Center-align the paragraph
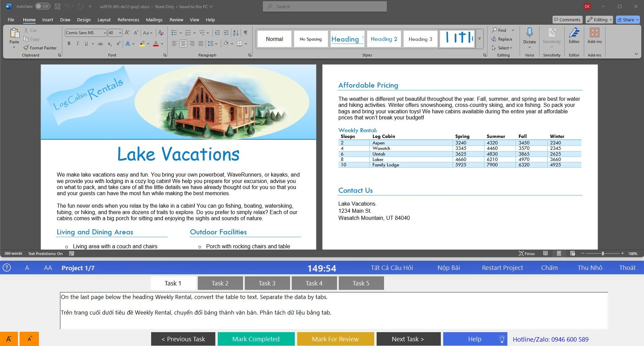644x346 pixels. (183, 44)
